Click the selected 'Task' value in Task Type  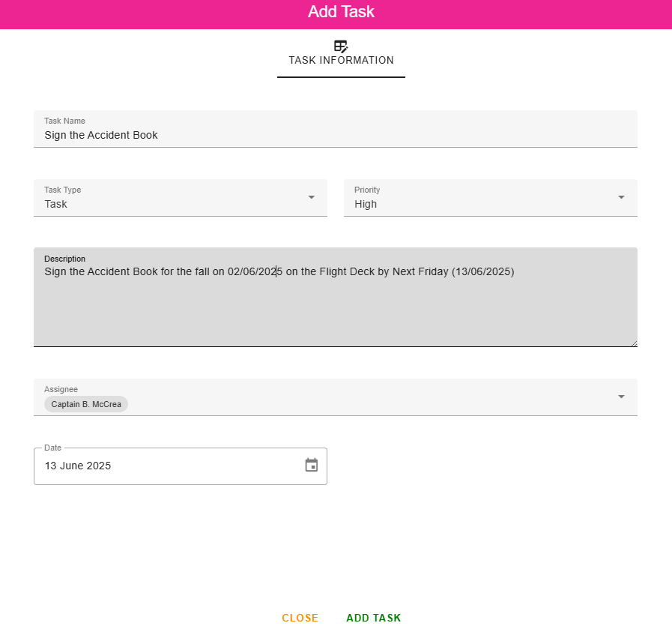coord(56,204)
